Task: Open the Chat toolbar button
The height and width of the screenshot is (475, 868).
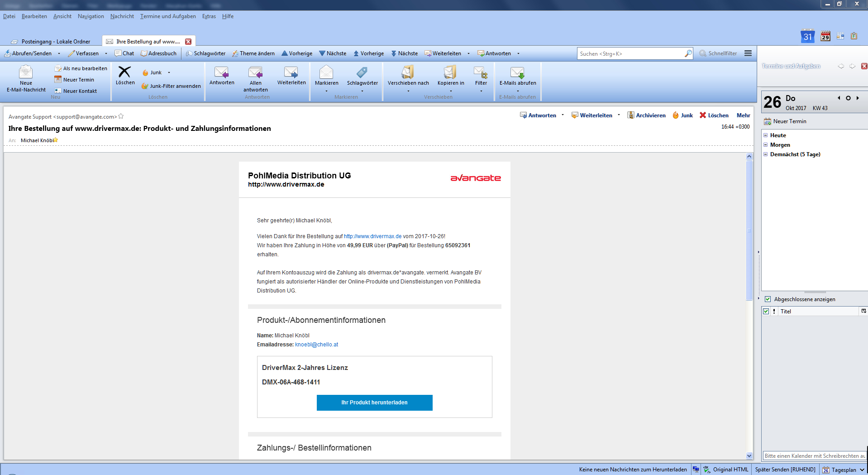Action: tap(124, 53)
